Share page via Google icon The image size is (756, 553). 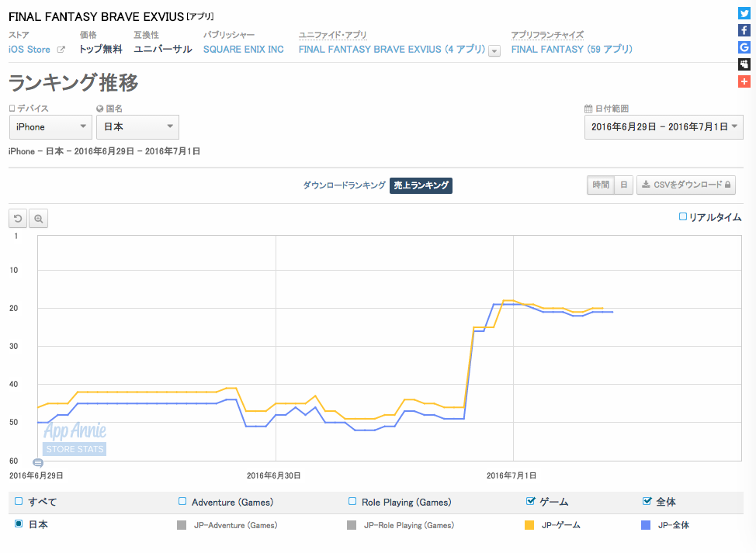pyautogui.click(x=744, y=47)
